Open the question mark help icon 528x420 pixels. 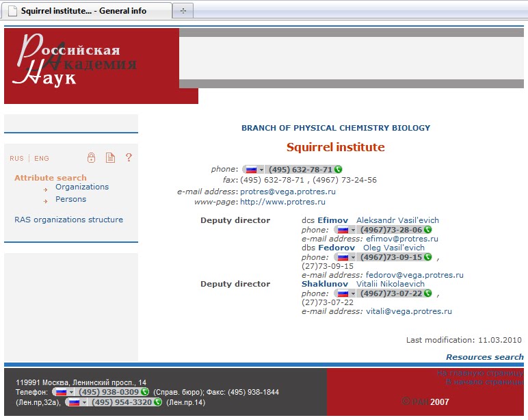[129, 157]
